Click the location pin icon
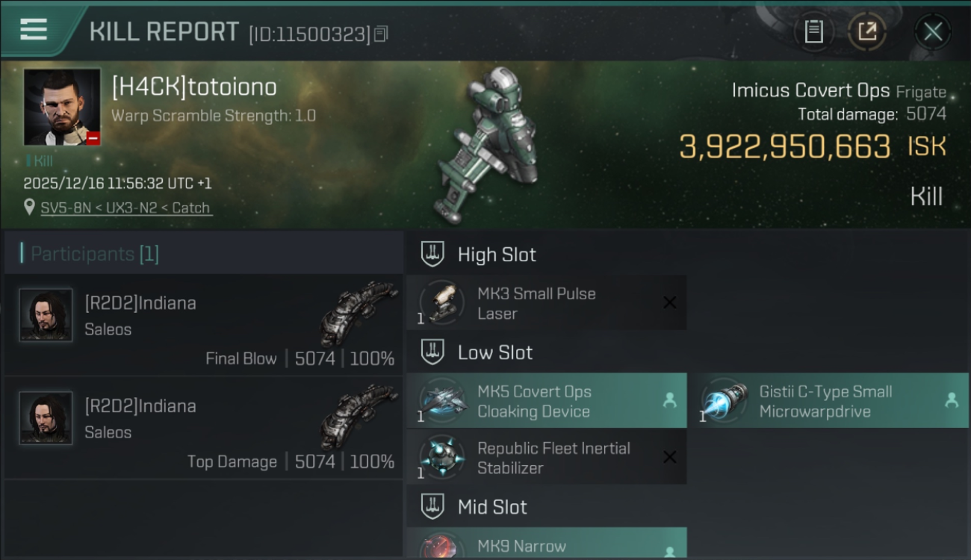The image size is (971, 560). click(x=29, y=207)
